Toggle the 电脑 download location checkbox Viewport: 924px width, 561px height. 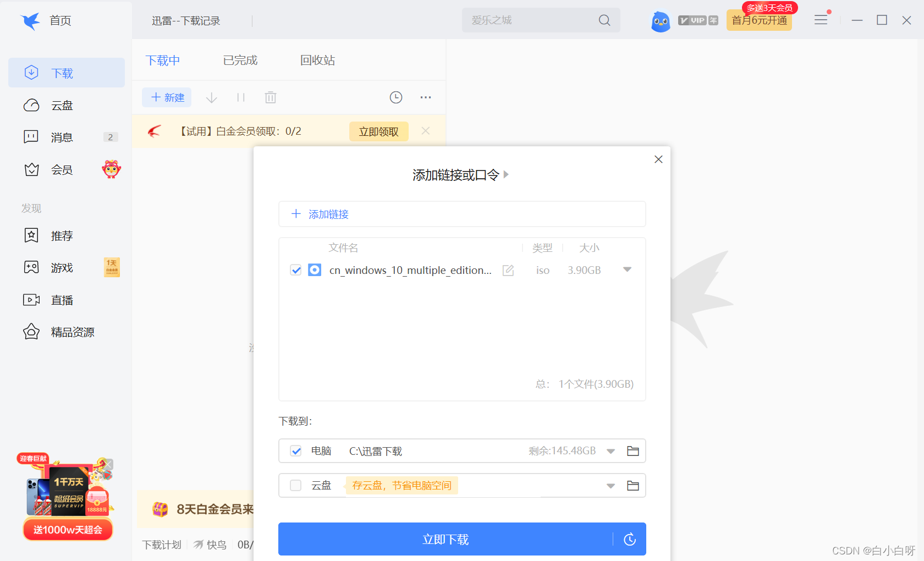(x=296, y=451)
